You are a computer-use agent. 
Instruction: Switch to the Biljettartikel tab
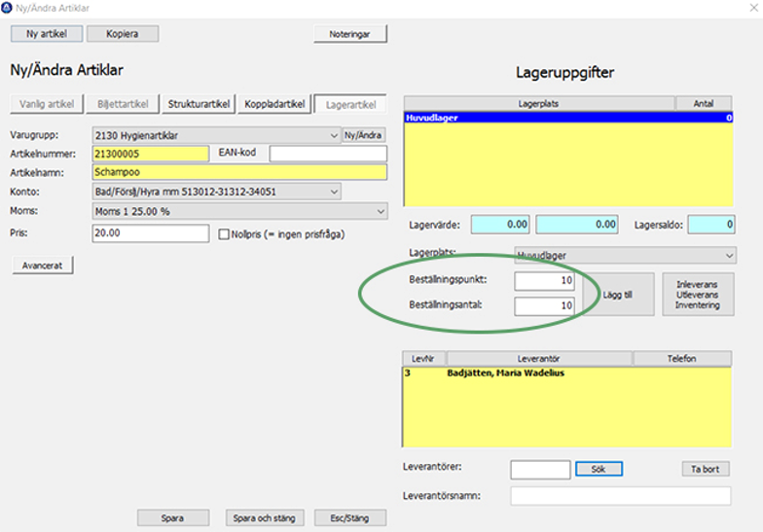point(123,104)
